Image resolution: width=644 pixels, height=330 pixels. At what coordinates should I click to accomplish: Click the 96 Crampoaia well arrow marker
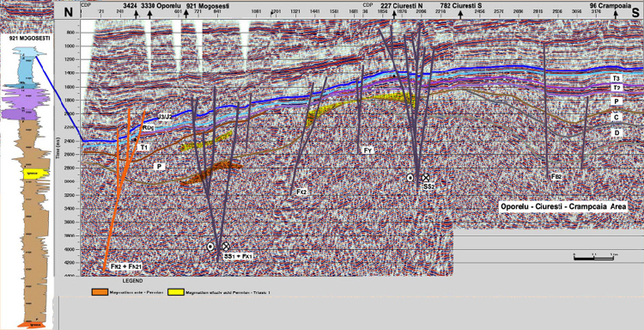[616, 15]
